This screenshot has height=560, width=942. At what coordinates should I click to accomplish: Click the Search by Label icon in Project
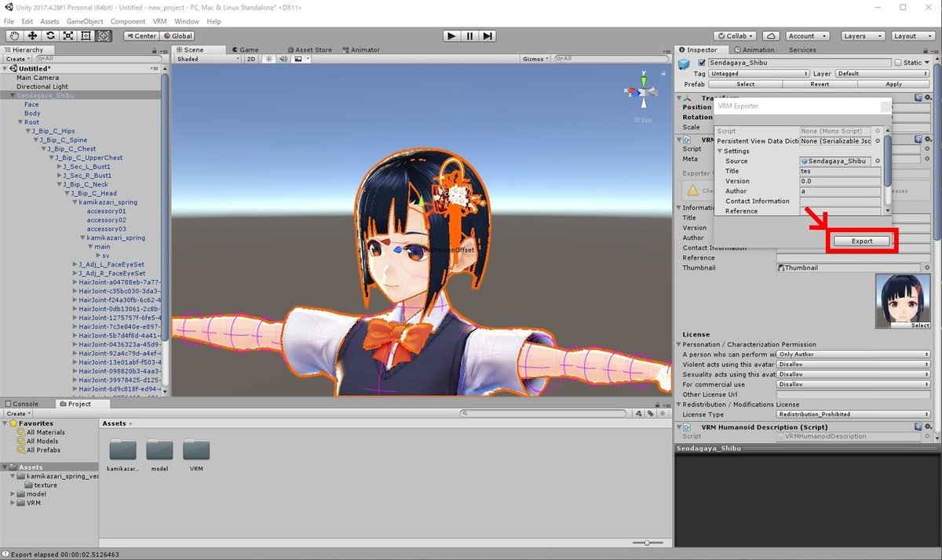pyautogui.click(x=651, y=413)
